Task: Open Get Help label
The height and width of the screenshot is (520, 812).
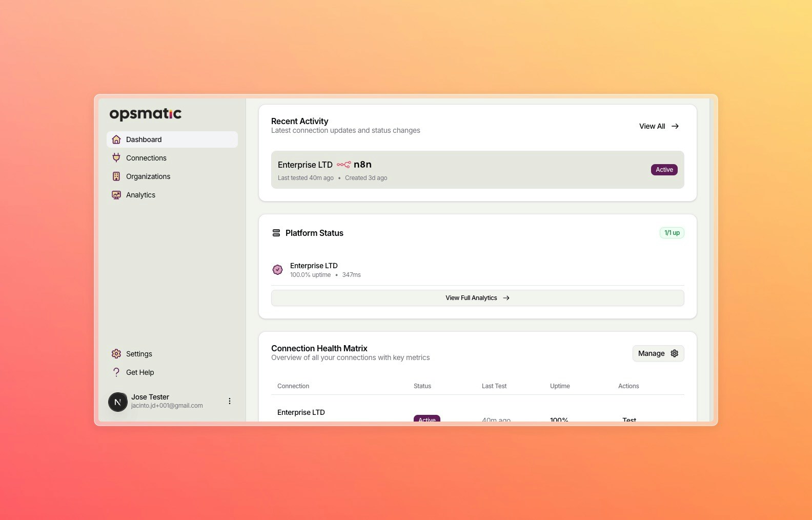Action: coord(140,372)
